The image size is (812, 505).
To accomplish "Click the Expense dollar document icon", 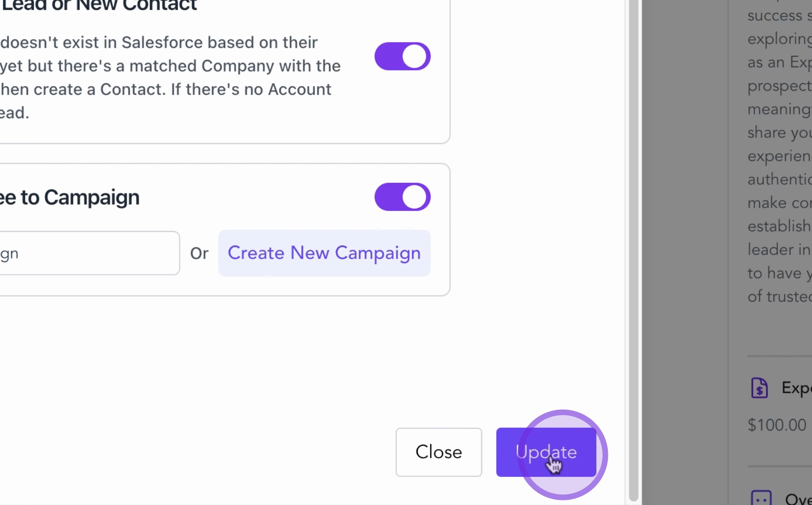I will click(759, 388).
